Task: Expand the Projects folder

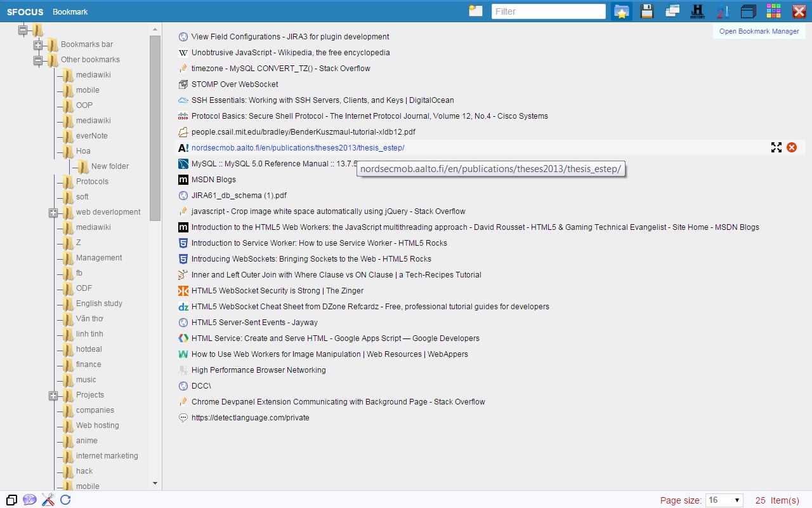Action: coord(53,395)
